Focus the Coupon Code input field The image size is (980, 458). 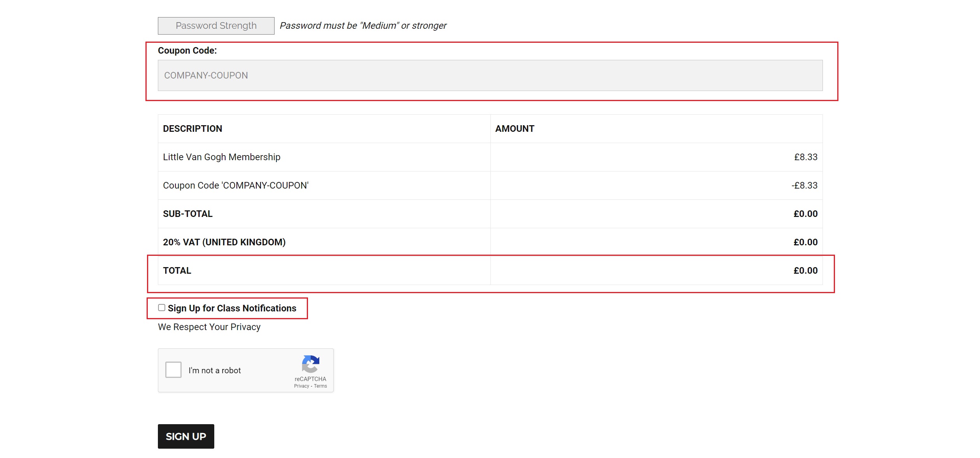click(x=490, y=75)
